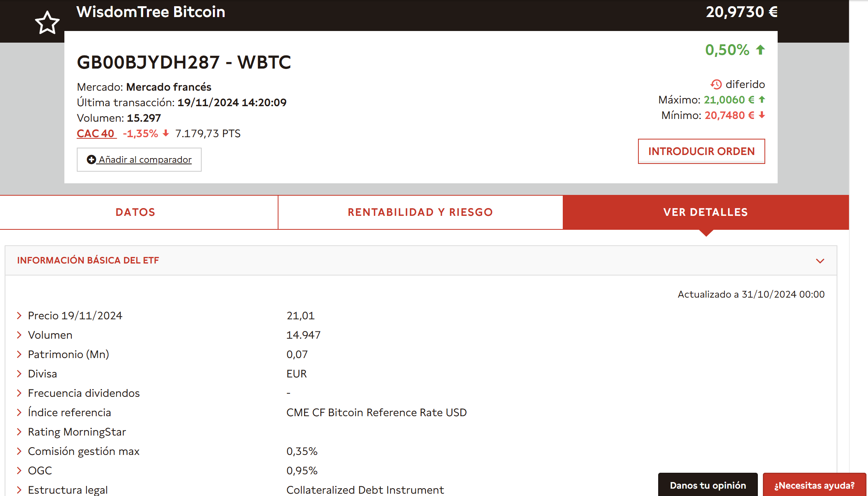The height and width of the screenshot is (496, 868).
Task: Add WisdomTree Bitcoin to favorites with star icon
Action: [47, 23]
